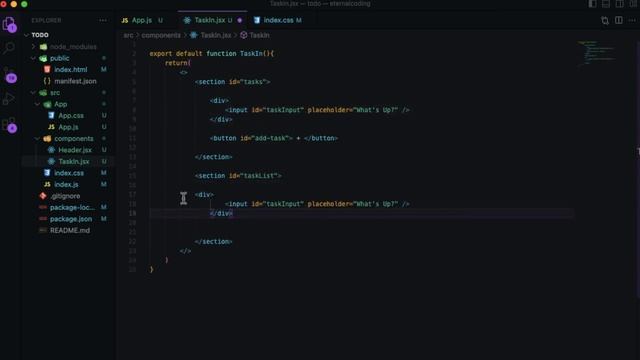Toggle secondary sidebar layout icon
The width and height of the screenshot is (640, 360).
(x=620, y=4)
